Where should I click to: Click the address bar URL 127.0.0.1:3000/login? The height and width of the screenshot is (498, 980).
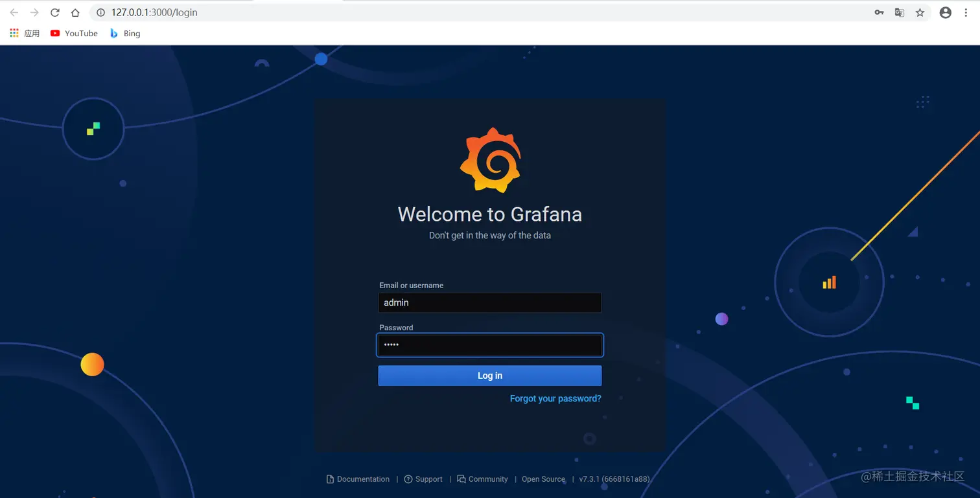coord(154,12)
